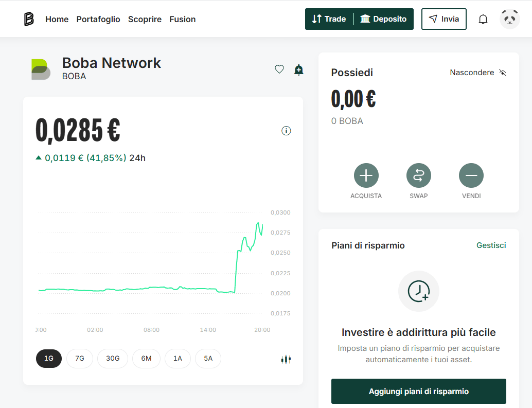Click the Bitpanda logo icon
Image resolution: width=532 pixels, height=408 pixels.
point(29,19)
